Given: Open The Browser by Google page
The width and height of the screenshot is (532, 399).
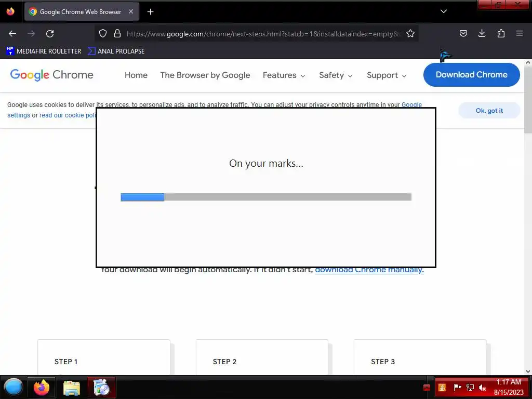Looking at the screenshot, I should pos(205,75).
